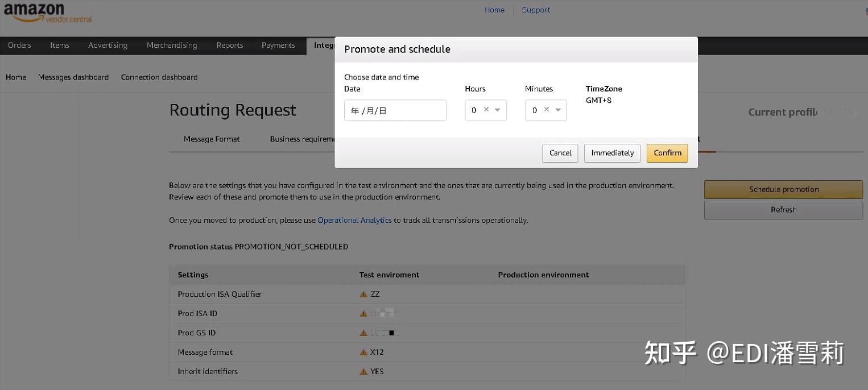Clear the Minutes value using its x icon

(545, 110)
